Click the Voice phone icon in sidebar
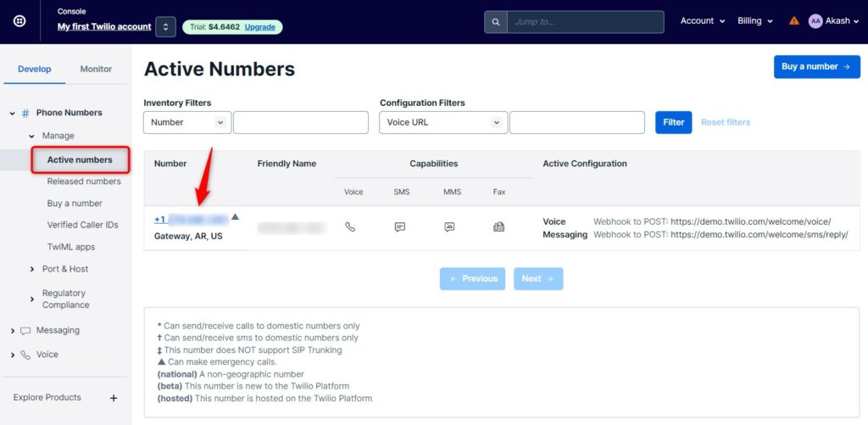Image resolution: width=868 pixels, height=425 pixels. pos(25,355)
